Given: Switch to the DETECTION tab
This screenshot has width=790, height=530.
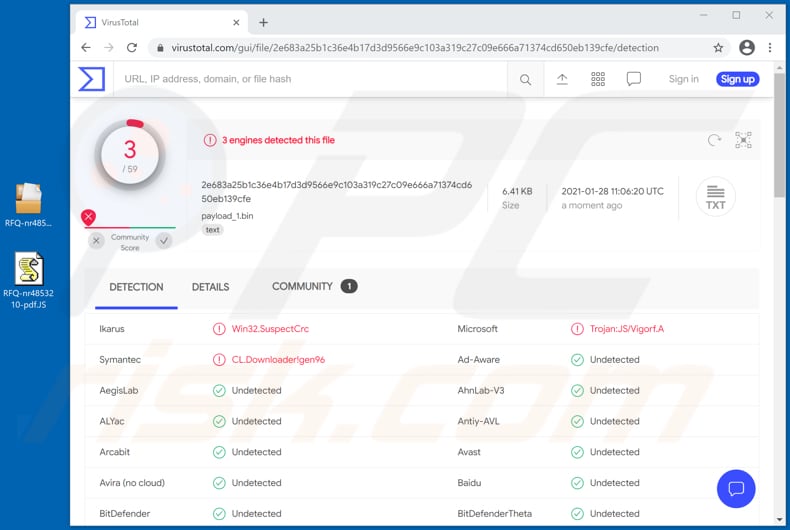Looking at the screenshot, I should 136,287.
